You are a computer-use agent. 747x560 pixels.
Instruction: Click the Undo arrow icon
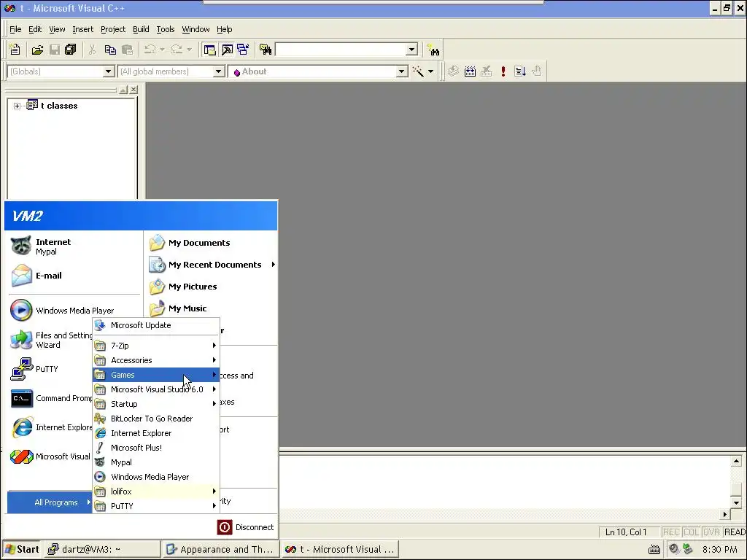tap(150, 50)
